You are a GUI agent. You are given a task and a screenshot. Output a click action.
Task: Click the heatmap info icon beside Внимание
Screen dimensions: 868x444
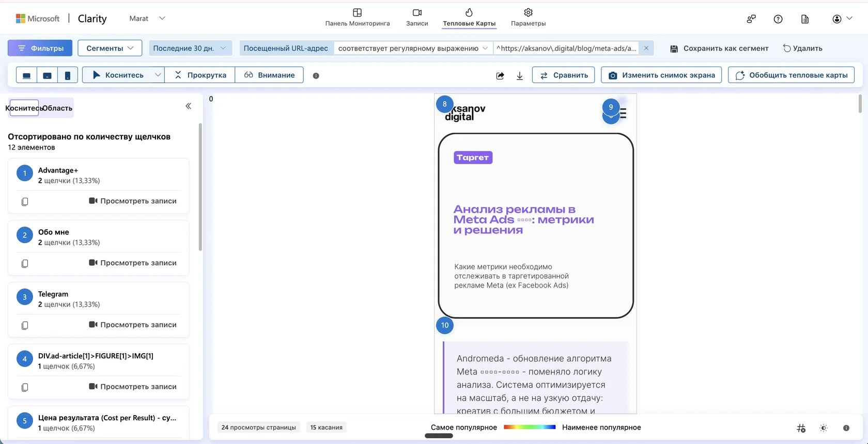point(316,75)
